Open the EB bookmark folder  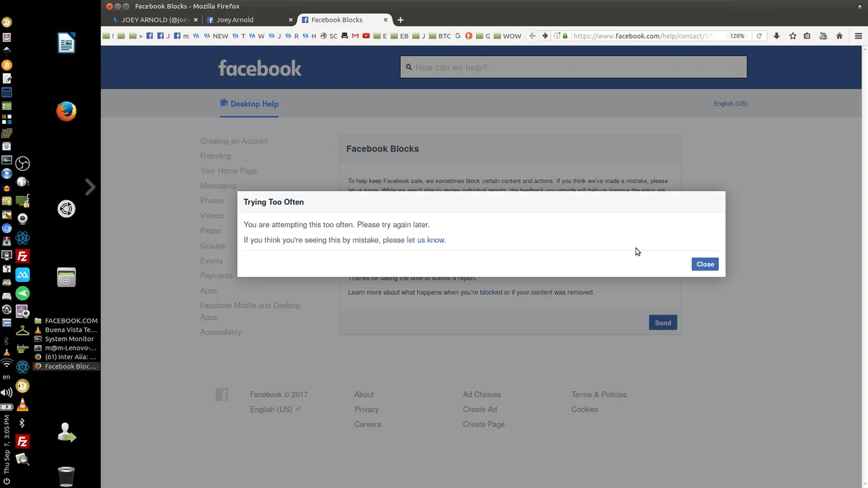[399, 36]
